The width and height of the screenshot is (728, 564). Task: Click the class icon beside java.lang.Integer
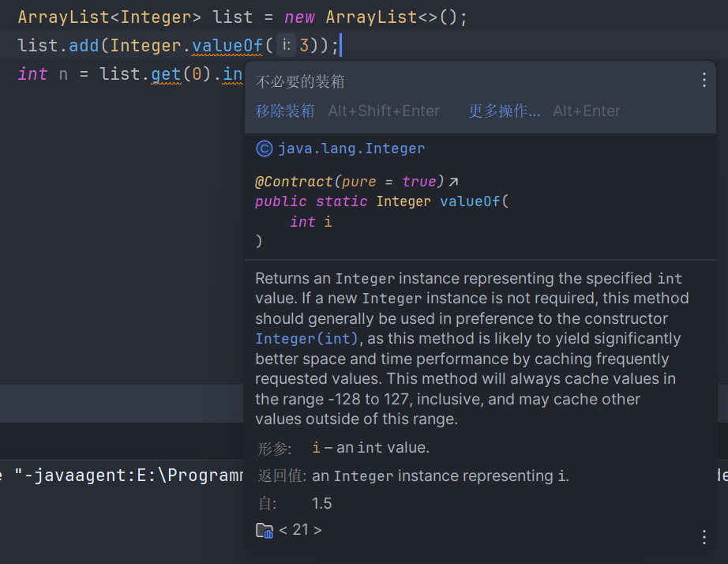(265, 149)
